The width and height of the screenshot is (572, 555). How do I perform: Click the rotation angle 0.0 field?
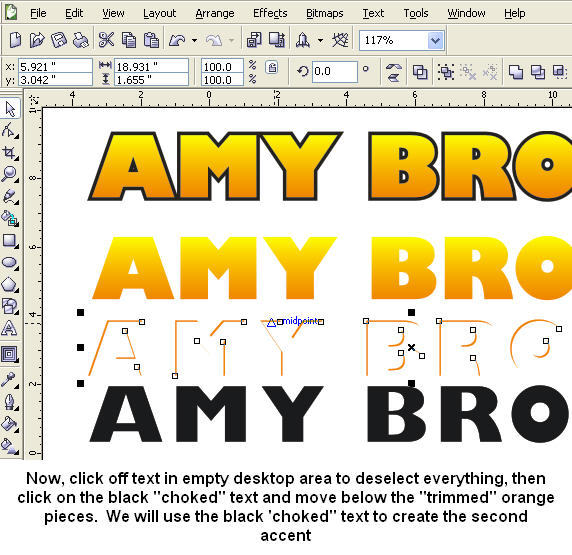coord(335,72)
